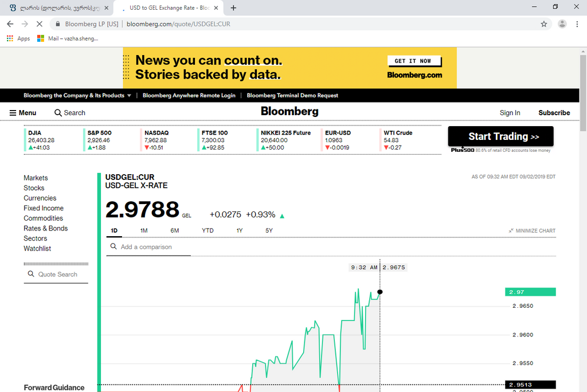Screen dimensions: 587x392
Task: Click the Start Trading ad button
Action: pos(500,136)
